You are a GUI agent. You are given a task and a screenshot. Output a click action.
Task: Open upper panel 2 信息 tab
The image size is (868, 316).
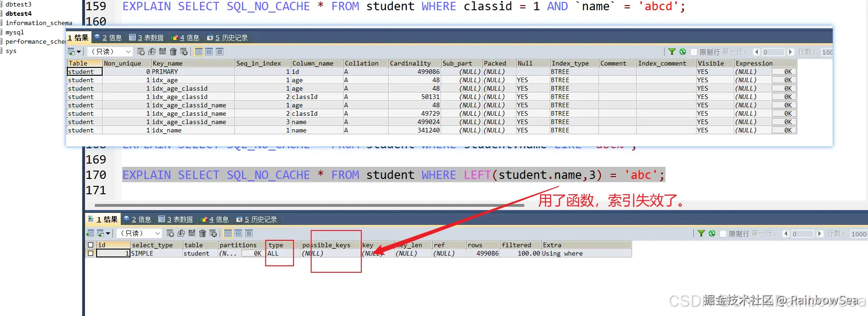[108, 38]
